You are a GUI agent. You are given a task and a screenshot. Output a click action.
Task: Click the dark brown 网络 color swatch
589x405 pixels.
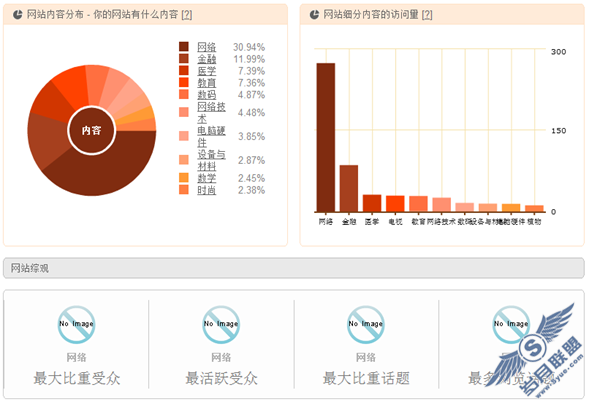184,47
